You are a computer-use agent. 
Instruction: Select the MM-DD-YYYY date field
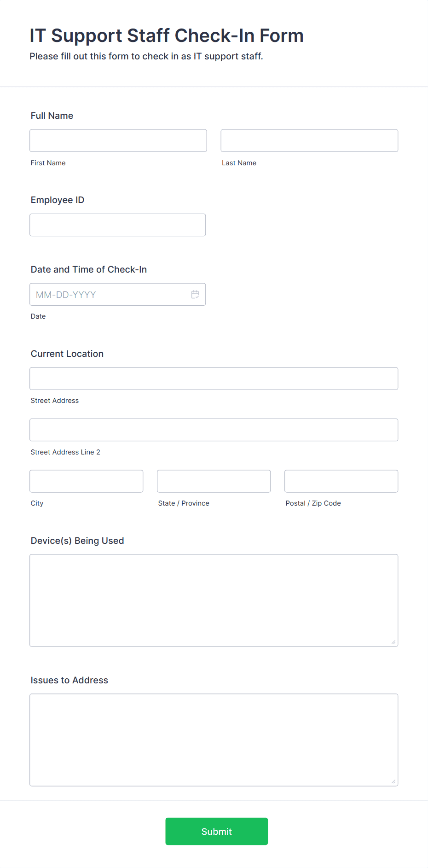tap(118, 294)
